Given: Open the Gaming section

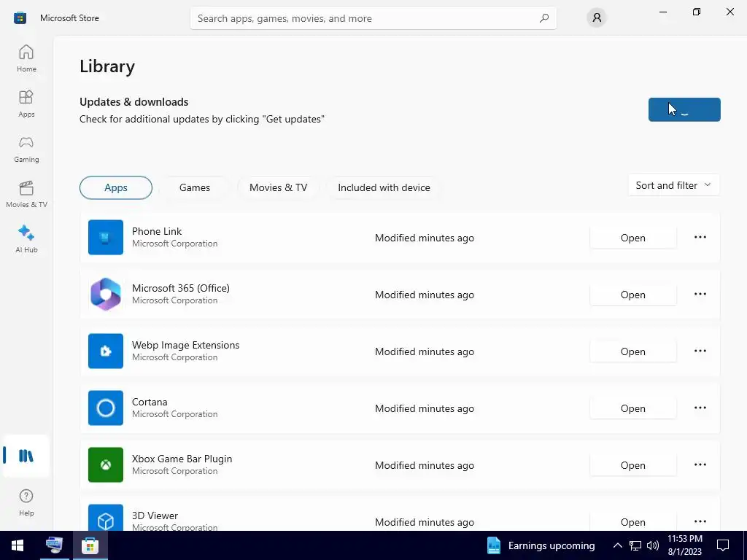Looking at the screenshot, I should (26, 149).
